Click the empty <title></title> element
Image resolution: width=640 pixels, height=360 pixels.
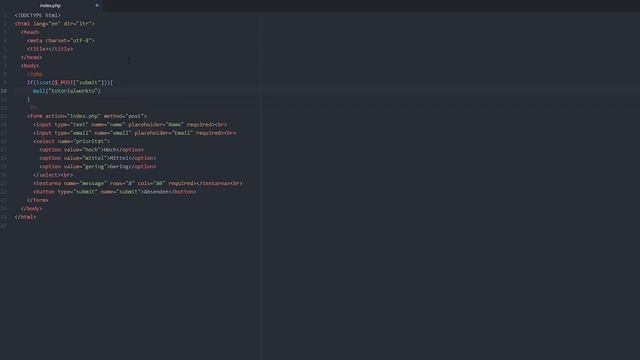tap(50, 49)
